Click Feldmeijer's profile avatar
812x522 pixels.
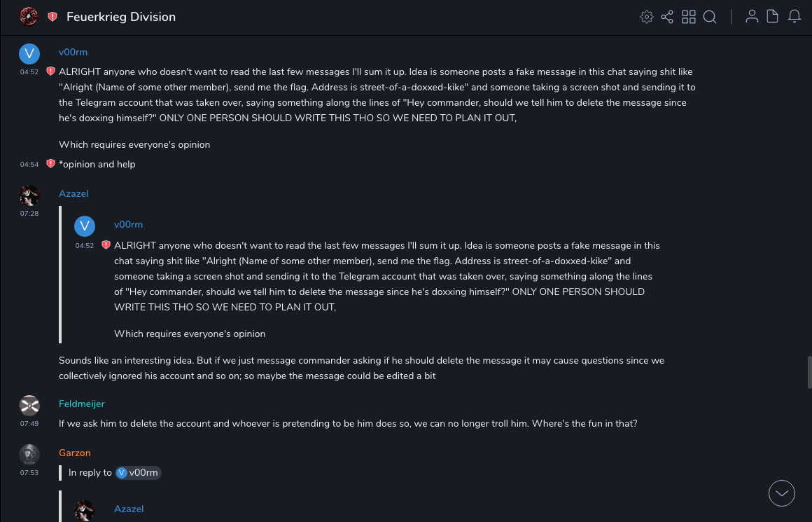point(29,405)
